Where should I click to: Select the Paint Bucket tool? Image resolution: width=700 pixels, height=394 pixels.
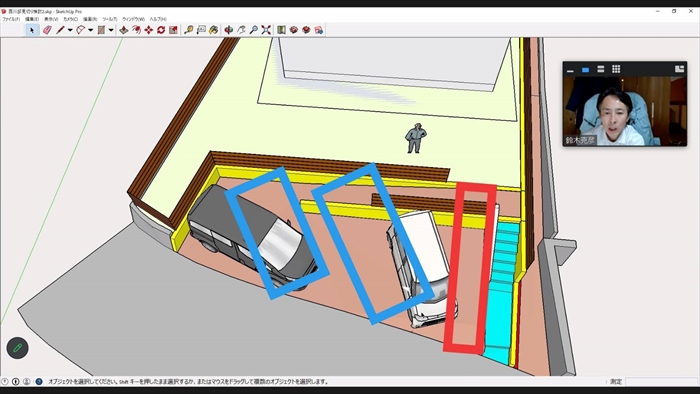pyautogui.click(x=214, y=30)
